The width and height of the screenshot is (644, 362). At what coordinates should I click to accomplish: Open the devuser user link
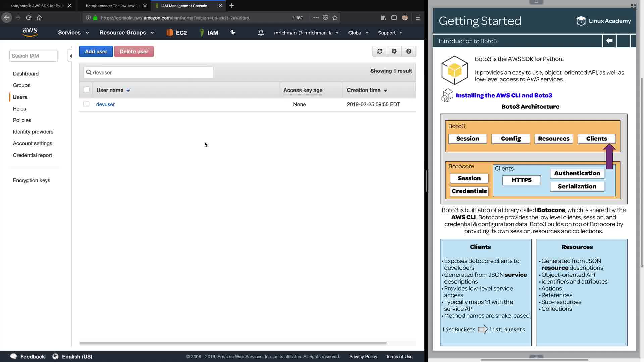pos(105,104)
